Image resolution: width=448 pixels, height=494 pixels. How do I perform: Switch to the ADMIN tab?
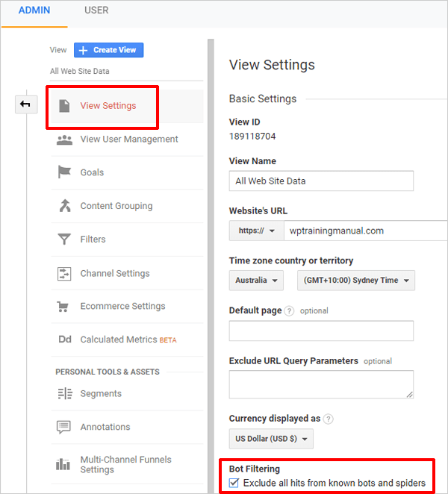point(34,10)
